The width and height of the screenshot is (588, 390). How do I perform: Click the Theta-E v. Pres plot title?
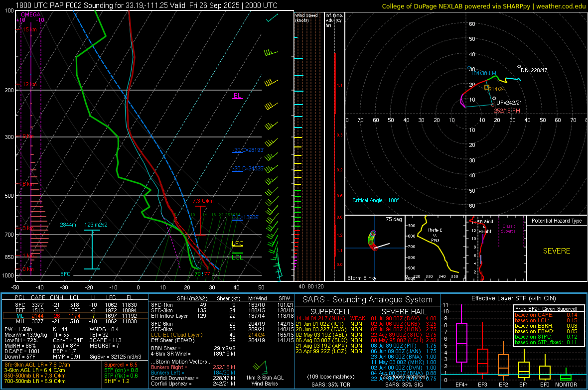click(x=435, y=235)
